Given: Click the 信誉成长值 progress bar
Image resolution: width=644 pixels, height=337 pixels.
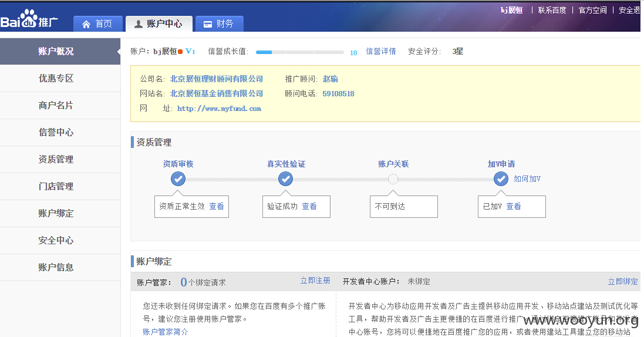Looking at the screenshot, I should point(300,52).
